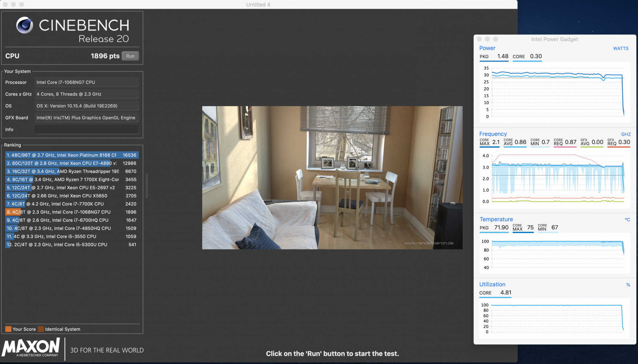This screenshot has height=364, width=638.
Task: Click the MAXON logo at bottom left
Action: click(31, 347)
